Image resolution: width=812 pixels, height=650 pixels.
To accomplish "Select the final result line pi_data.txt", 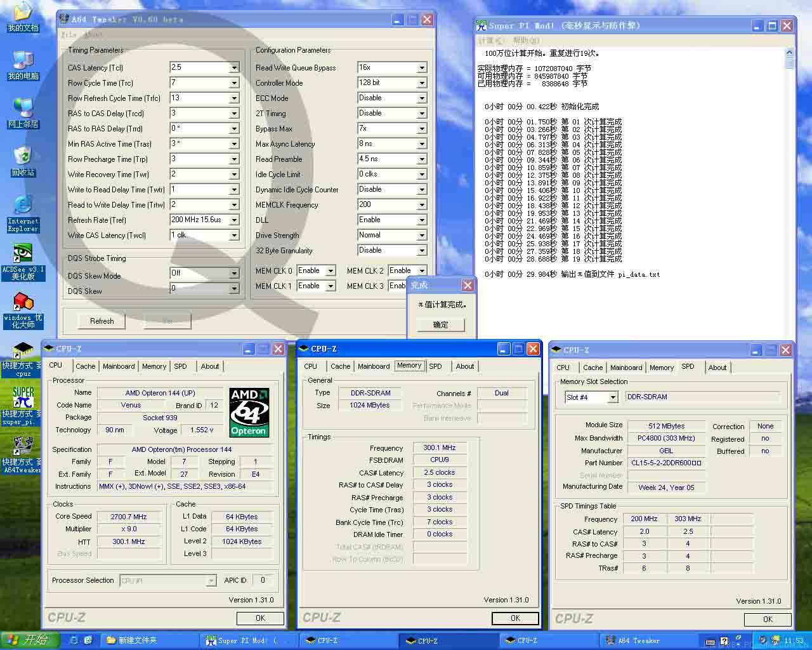I will (573, 274).
